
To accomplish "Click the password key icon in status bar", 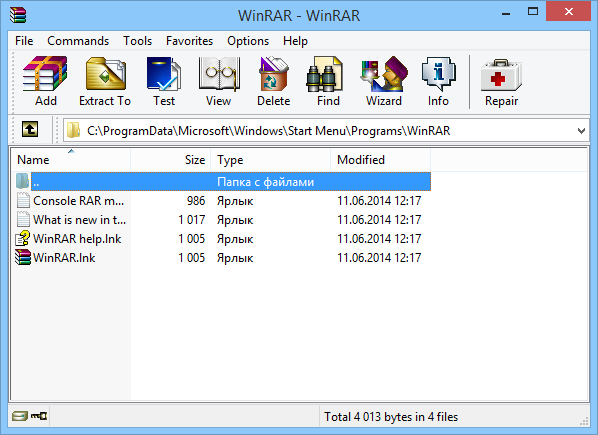I will [x=39, y=416].
